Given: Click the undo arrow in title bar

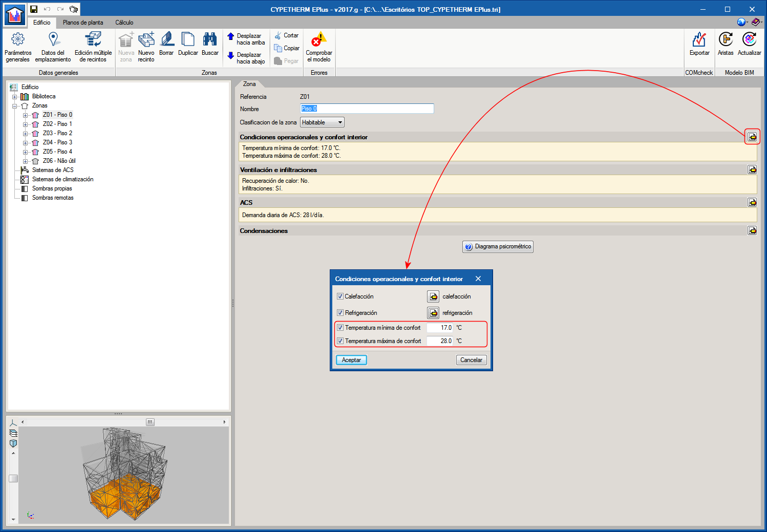Looking at the screenshot, I should (x=47, y=9).
